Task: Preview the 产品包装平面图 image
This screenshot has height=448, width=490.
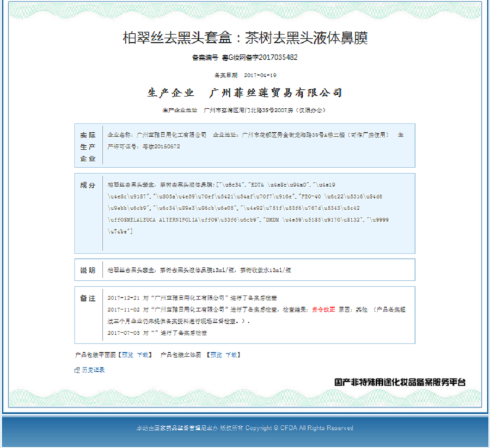Action: [x=126, y=355]
